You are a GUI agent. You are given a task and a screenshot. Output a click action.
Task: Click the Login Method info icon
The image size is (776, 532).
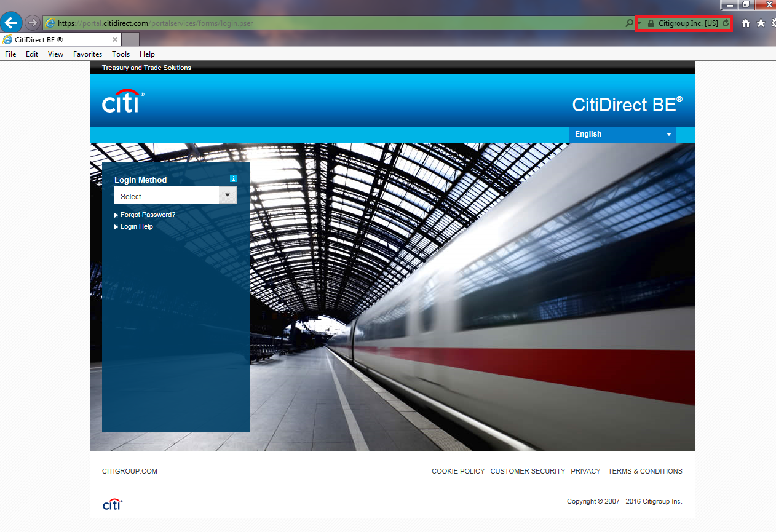pos(233,178)
